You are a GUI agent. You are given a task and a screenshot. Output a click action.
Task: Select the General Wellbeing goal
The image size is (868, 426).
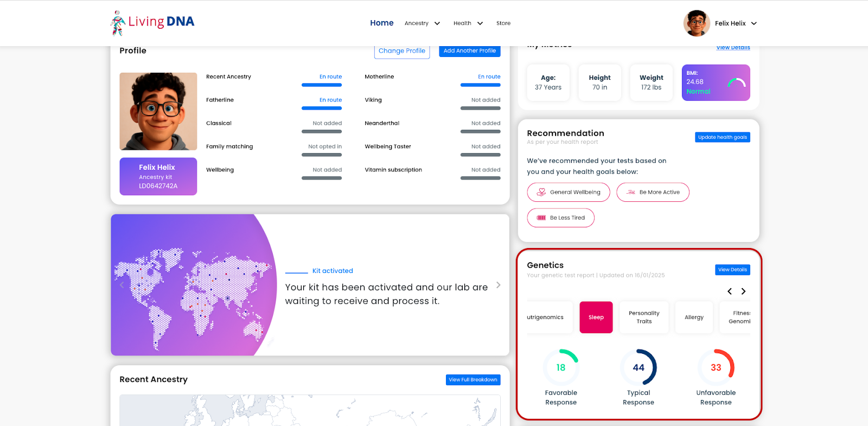569,192
